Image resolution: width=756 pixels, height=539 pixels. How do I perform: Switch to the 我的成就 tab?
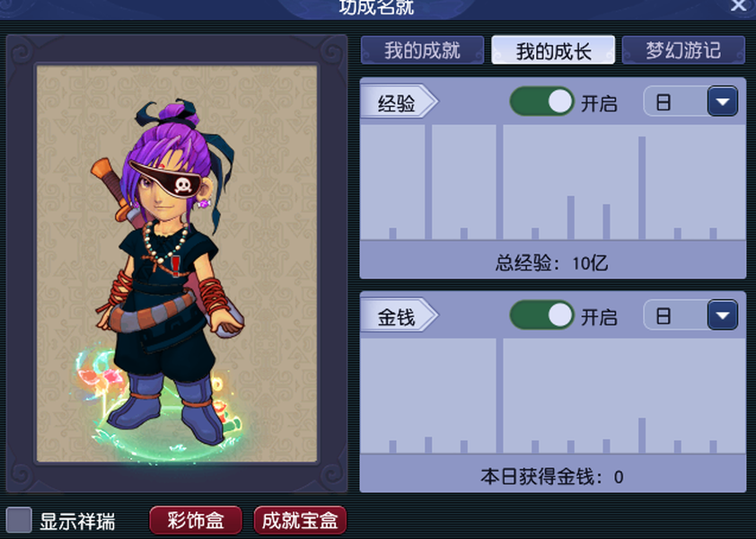[422, 50]
